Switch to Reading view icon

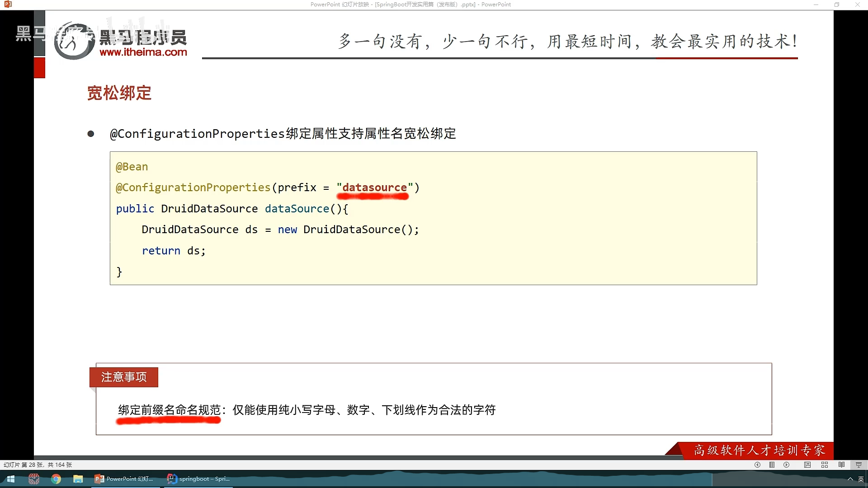(x=841, y=465)
